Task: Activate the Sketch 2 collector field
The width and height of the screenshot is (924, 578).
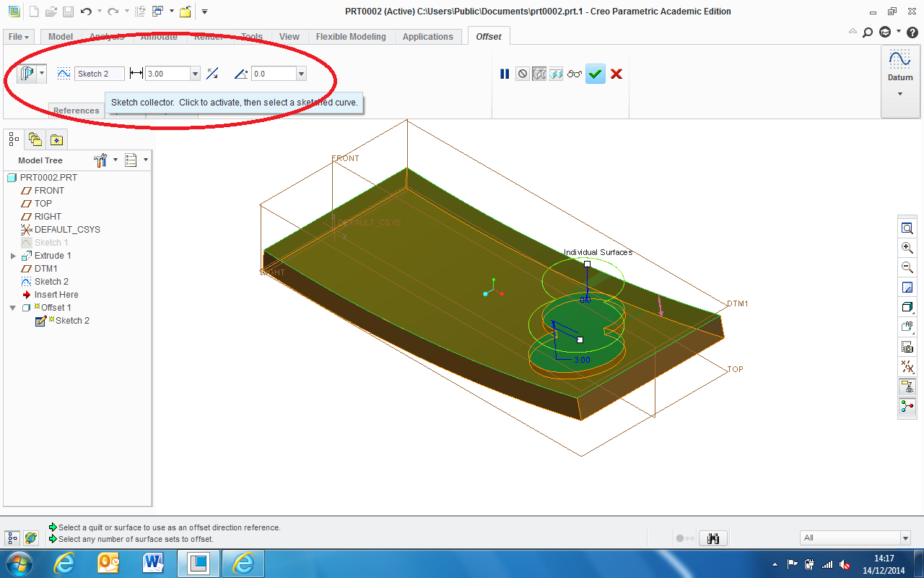Action: [100, 74]
